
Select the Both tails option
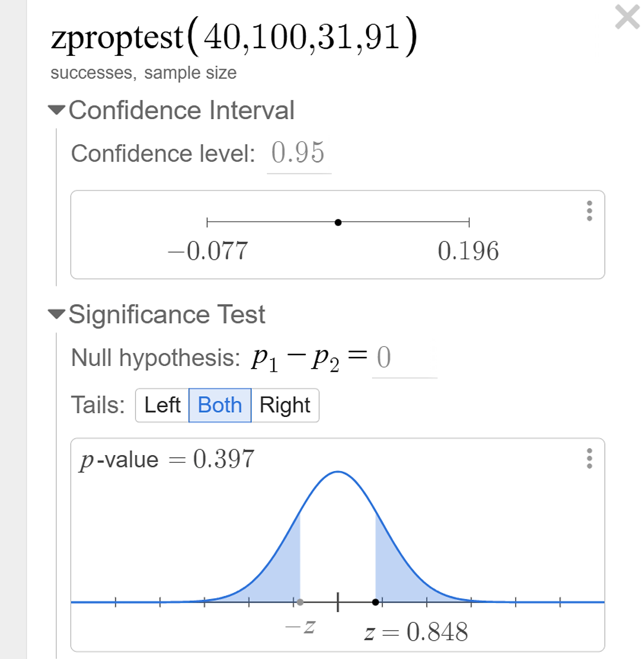click(220, 405)
